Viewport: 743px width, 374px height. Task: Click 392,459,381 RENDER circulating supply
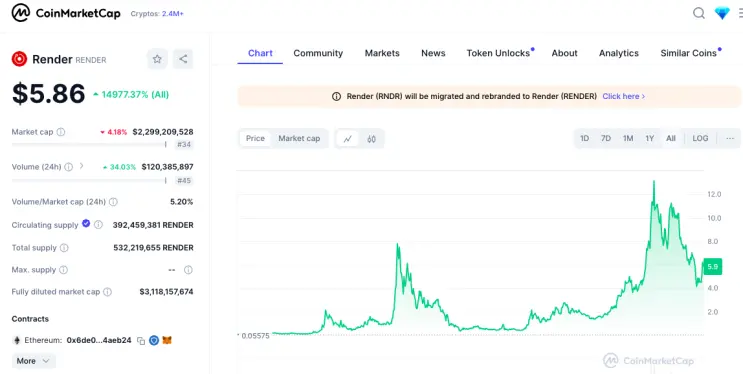click(x=153, y=225)
